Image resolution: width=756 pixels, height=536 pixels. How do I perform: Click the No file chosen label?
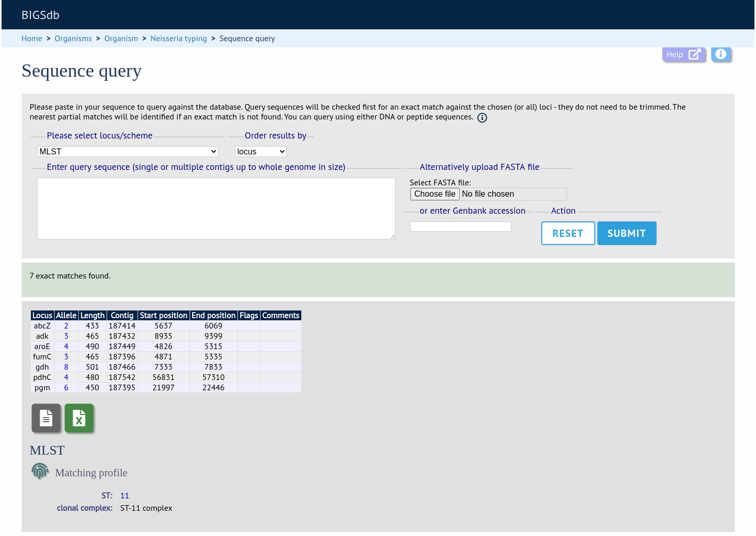pyautogui.click(x=488, y=194)
